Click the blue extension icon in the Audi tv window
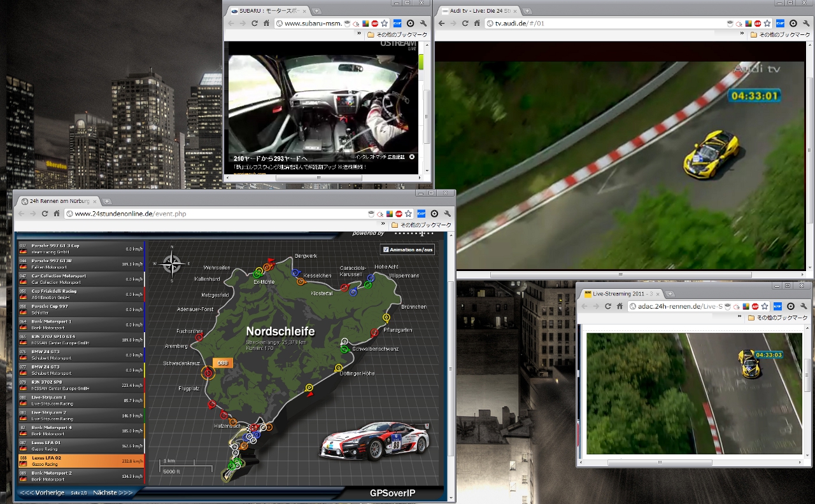Image resolution: width=815 pixels, height=504 pixels. [780, 23]
